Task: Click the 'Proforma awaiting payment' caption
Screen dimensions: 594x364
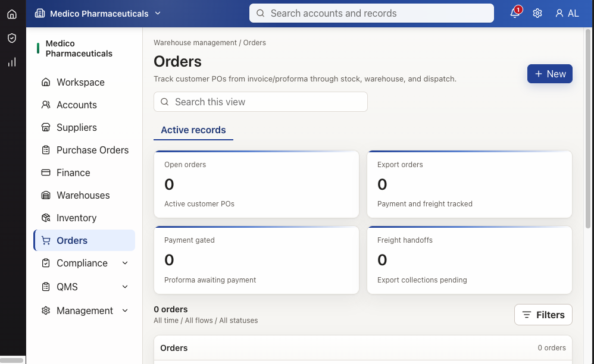Action: tap(210, 280)
